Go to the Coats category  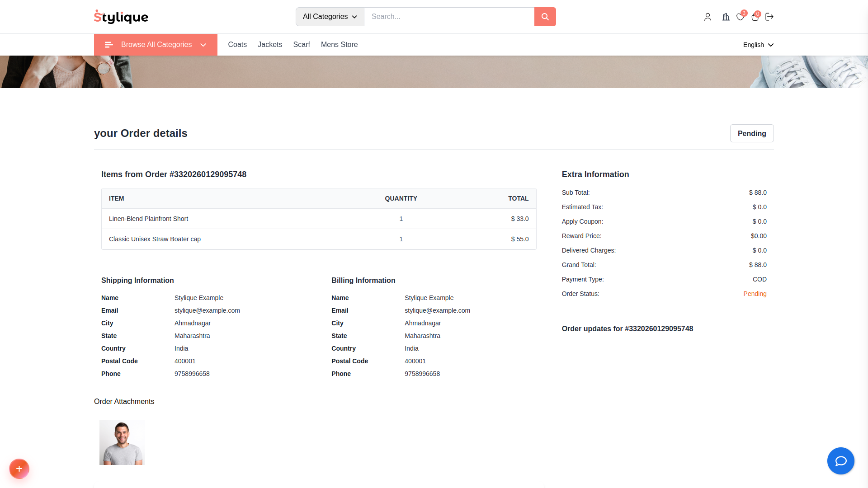[x=237, y=45]
